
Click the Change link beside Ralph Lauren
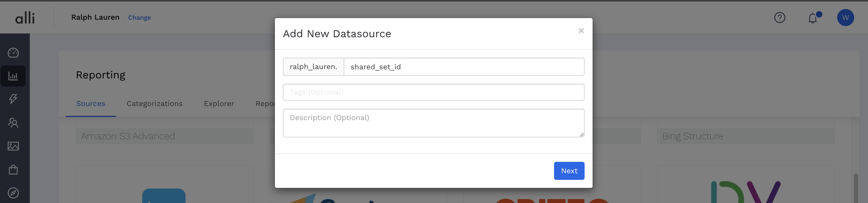139,18
